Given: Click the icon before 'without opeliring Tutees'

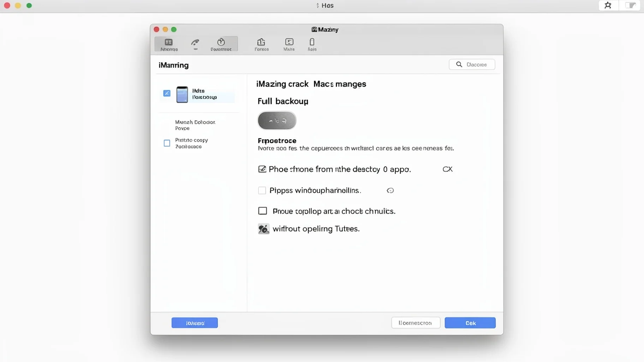Looking at the screenshot, I should click(x=263, y=229).
